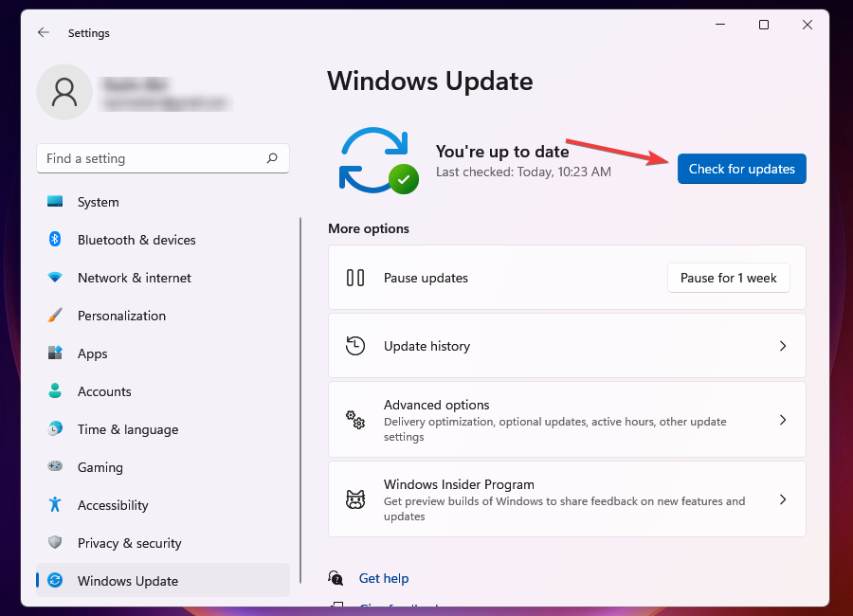Select Windows Update in sidebar
The image size is (853, 616).
[x=163, y=581]
